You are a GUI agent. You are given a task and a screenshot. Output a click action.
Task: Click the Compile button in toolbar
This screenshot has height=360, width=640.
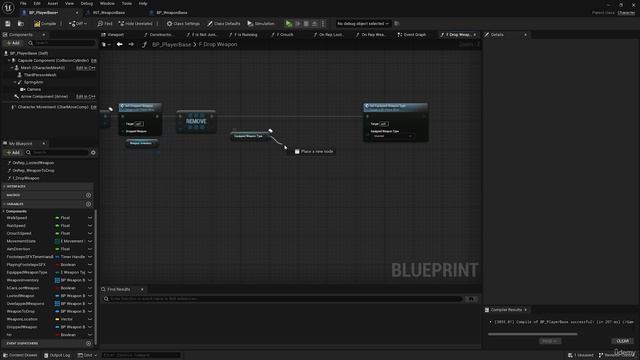tap(45, 24)
